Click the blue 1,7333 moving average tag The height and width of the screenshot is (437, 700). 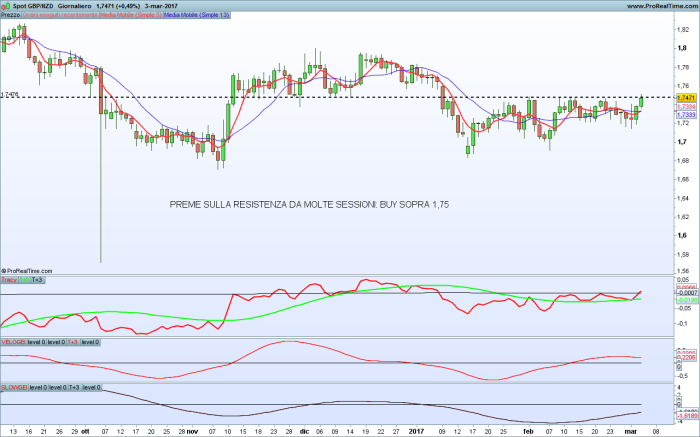pos(686,115)
